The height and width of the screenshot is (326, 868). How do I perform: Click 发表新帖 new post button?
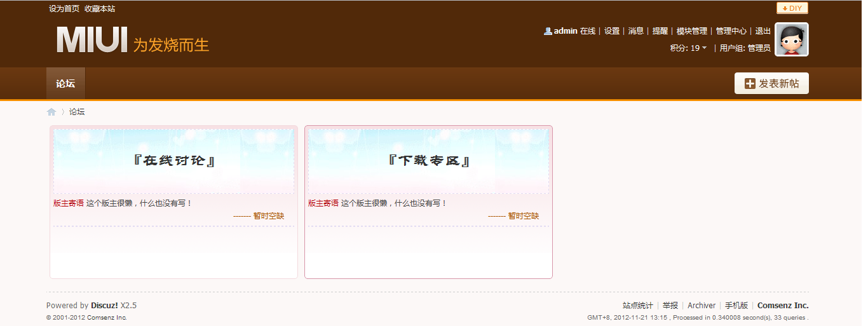coord(771,83)
